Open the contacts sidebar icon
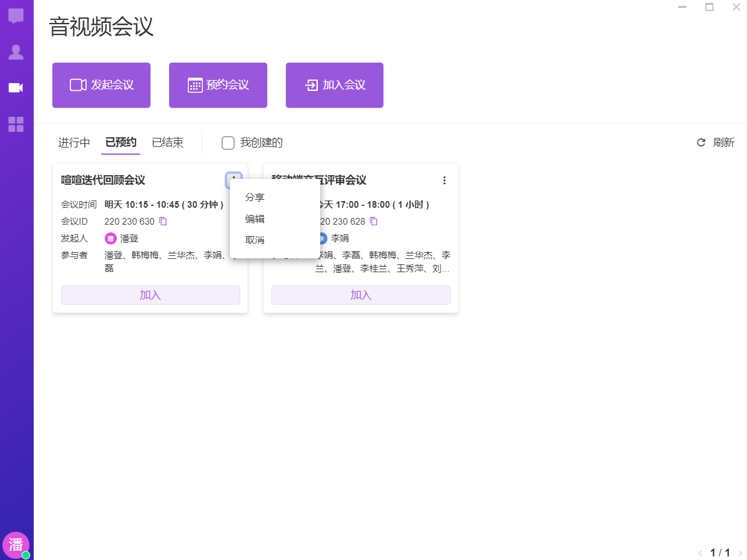Screen dimensions: 747x560 pos(16,52)
